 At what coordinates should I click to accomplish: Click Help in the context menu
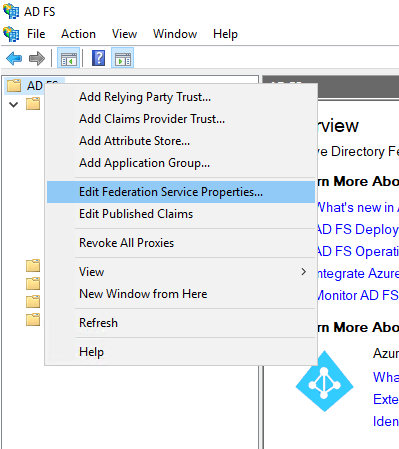pos(181,352)
